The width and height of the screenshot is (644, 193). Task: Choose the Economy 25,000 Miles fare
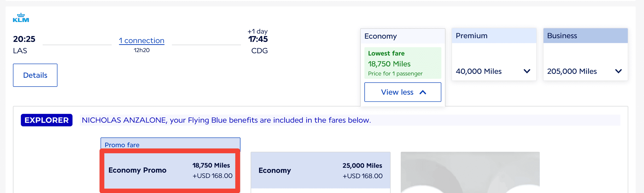click(320, 170)
